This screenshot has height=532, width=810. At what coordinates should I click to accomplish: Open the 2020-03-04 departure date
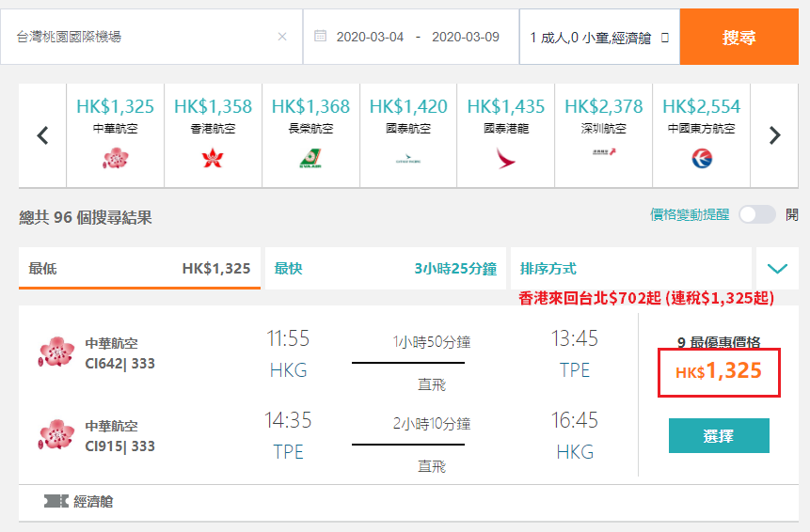pyautogui.click(x=370, y=38)
